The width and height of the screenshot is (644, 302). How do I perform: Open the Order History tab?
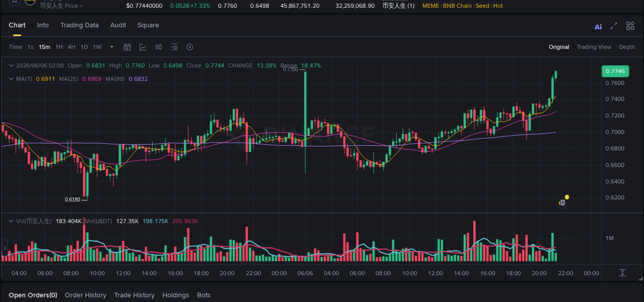(86, 295)
